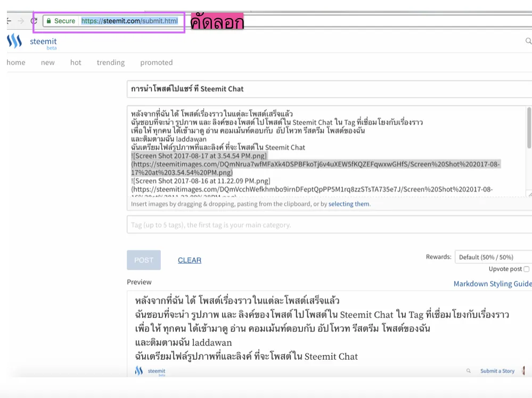Click the POST button
Screen dimensions: 532x398
[144, 260]
